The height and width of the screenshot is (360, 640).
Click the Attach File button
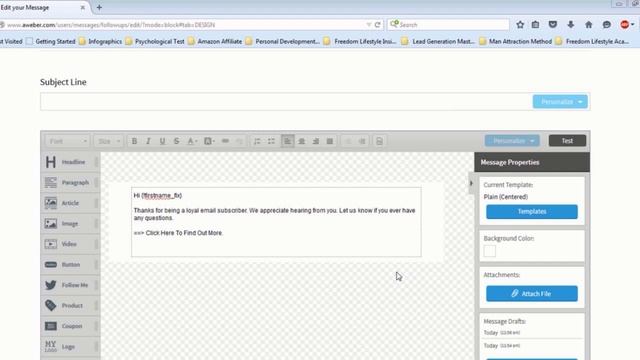(x=532, y=293)
